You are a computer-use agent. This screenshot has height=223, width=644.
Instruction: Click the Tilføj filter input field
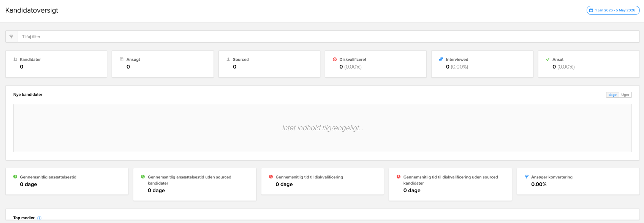tap(328, 37)
